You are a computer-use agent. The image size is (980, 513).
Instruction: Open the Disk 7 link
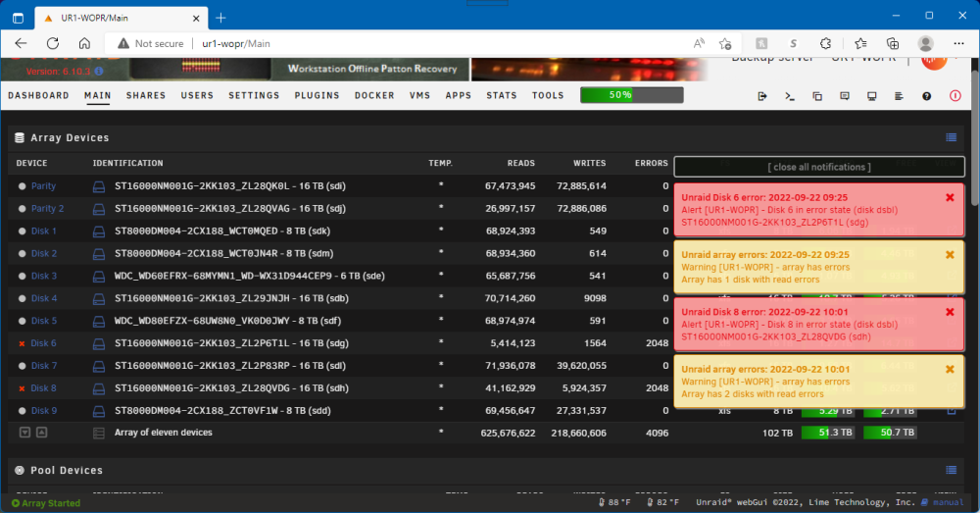point(44,366)
